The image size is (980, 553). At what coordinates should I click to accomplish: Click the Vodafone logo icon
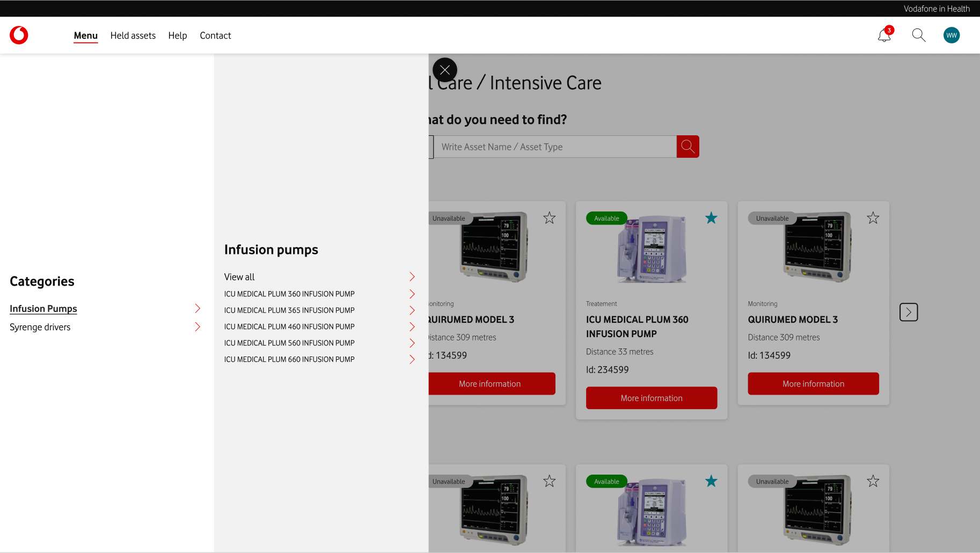(19, 35)
